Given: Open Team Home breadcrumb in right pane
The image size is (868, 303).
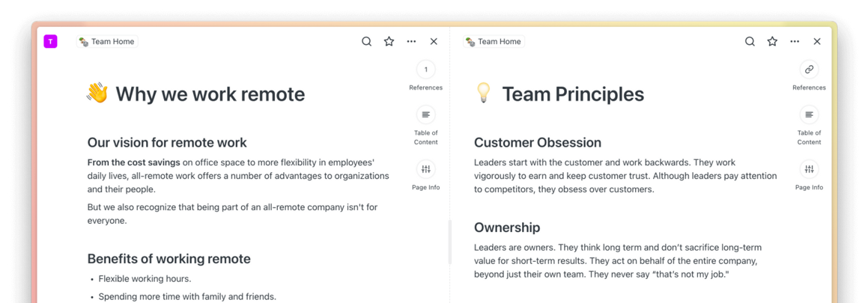Looking at the screenshot, I should point(494,41).
